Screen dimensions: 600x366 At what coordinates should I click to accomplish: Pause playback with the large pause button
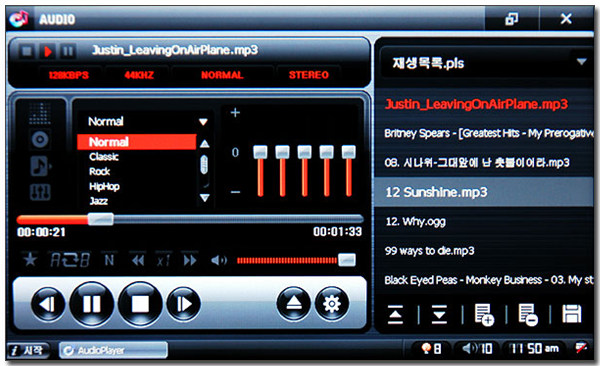92,304
